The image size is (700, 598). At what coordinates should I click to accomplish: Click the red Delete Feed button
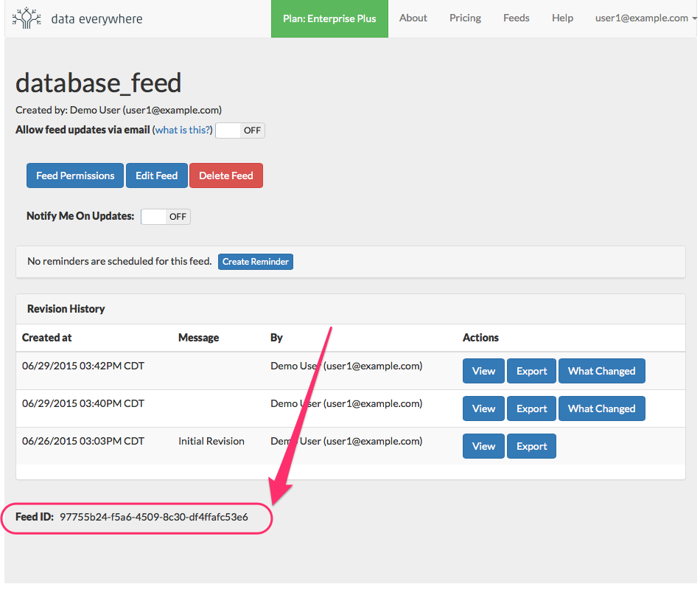pos(226,175)
